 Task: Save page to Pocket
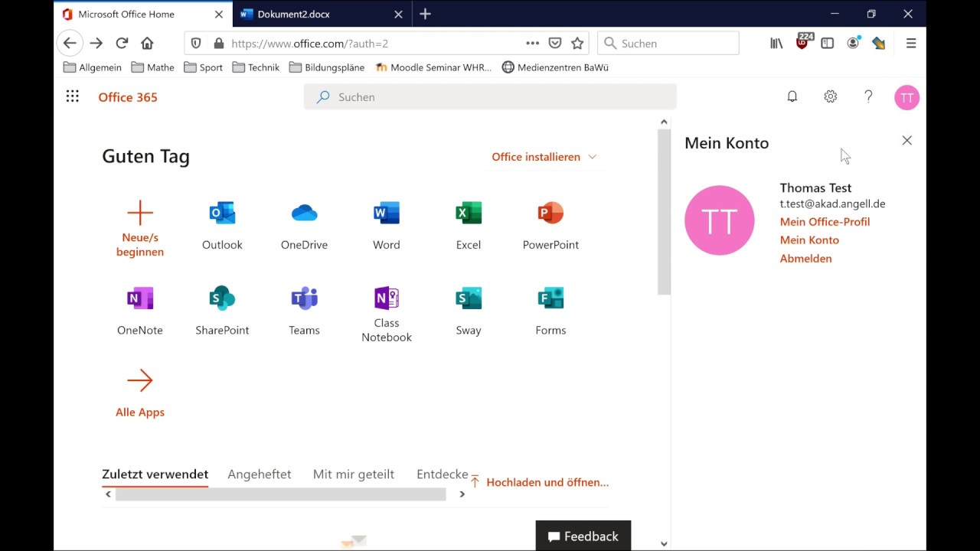click(x=555, y=44)
